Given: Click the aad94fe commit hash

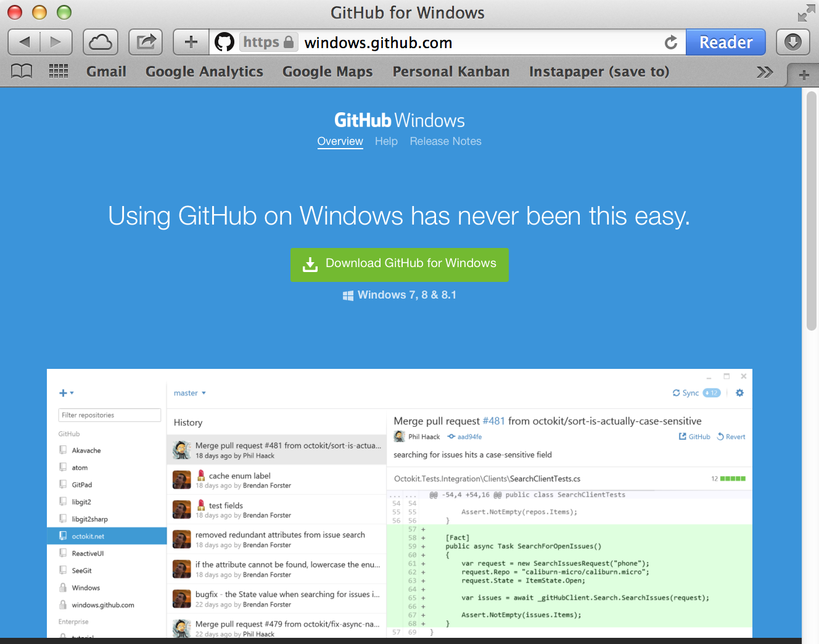Looking at the screenshot, I should [464, 437].
